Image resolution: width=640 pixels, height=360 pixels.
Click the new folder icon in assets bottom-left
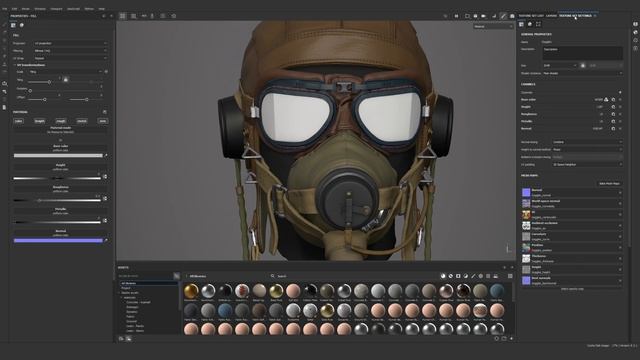[x=121, y=338]
